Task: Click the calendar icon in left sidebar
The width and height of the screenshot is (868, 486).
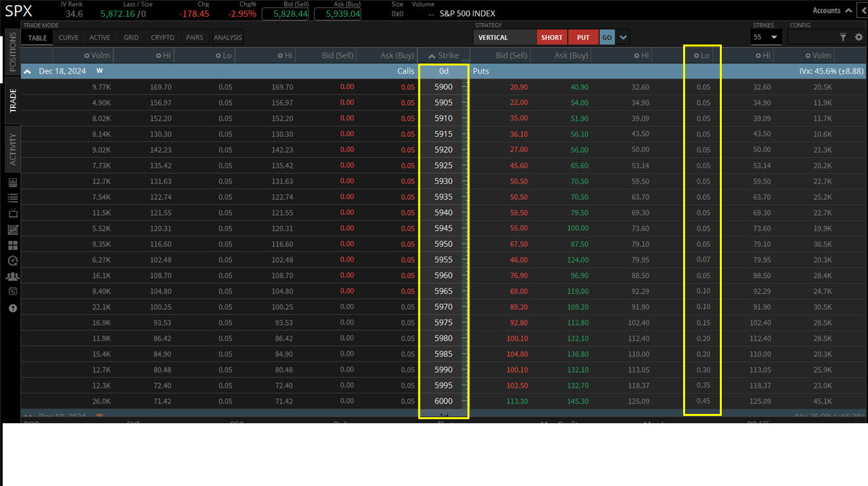Action: tap(13, 292)
